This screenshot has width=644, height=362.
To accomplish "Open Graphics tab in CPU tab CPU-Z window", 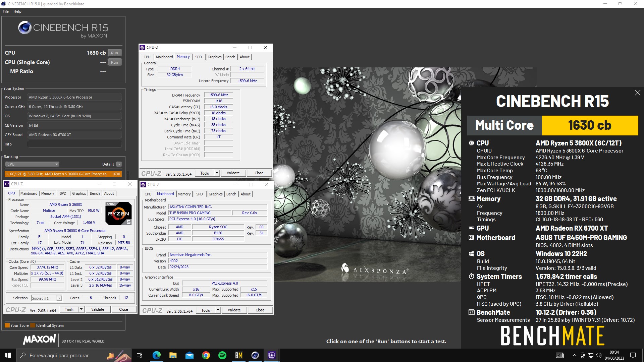I will click(x=79, y=193).
